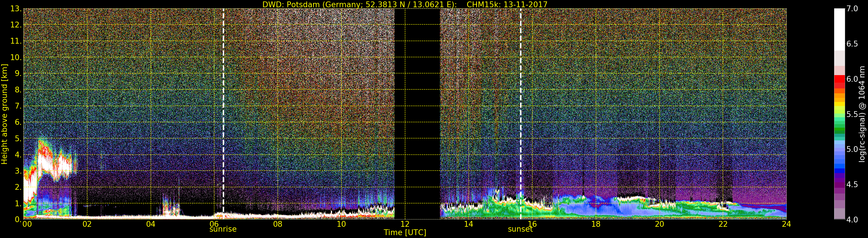
Task: Click the time axis tick label '08'
Action: pyautogui.click(x=278, y=224)
